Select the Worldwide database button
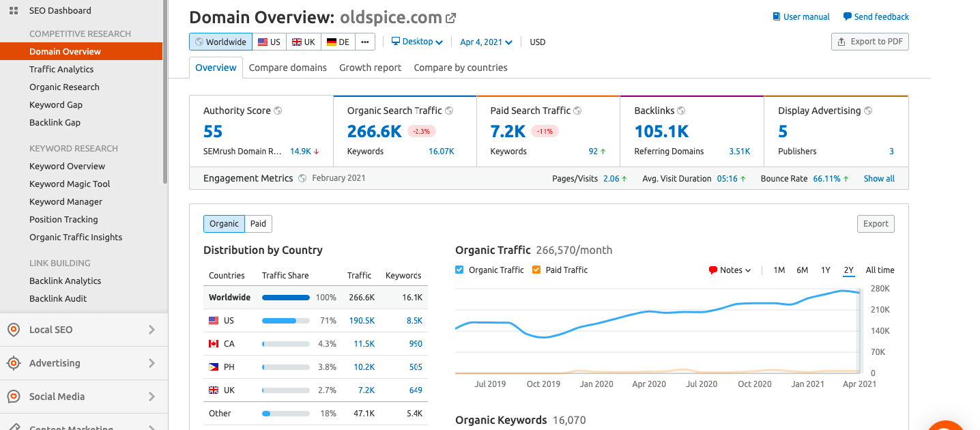Screen dimensions: 980x430 coord(220,42)
